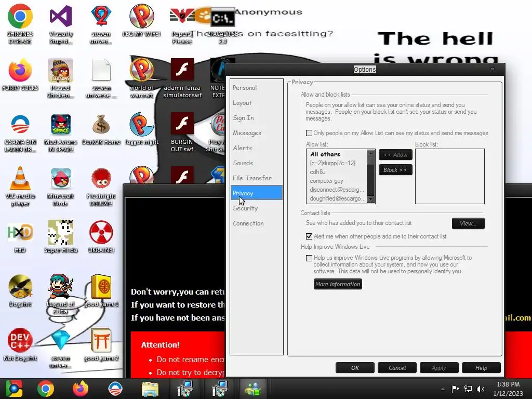
Task: Confirm options with the OK button
Action: [x=355, y=368]
